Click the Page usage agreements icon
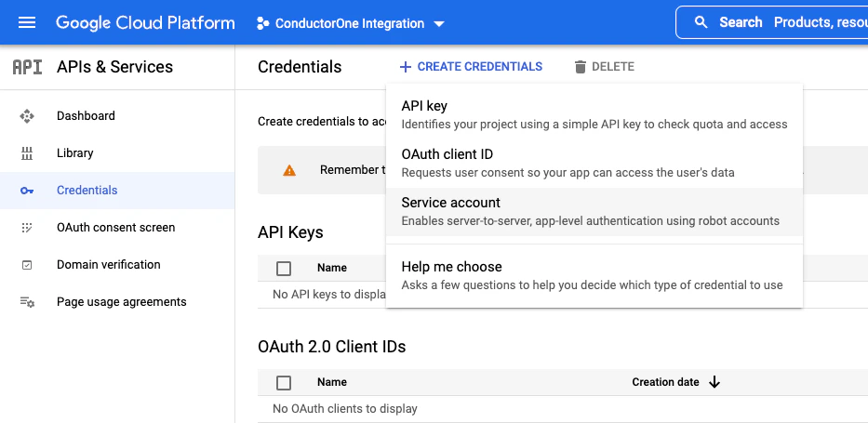This screenshot has height=423, width=868. point(27,302)
